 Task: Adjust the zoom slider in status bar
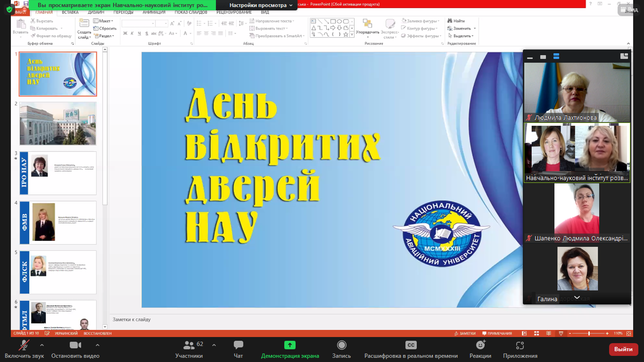coord(589,333)
